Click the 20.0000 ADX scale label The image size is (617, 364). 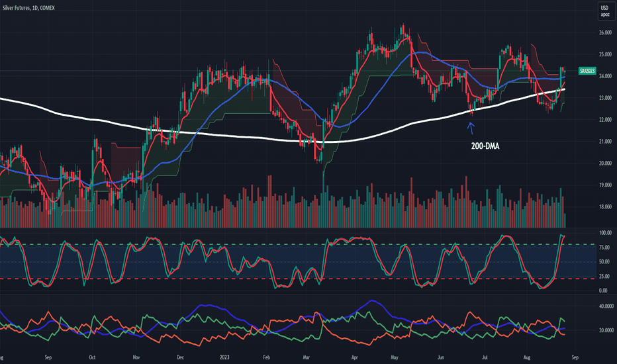coord(606,330)
